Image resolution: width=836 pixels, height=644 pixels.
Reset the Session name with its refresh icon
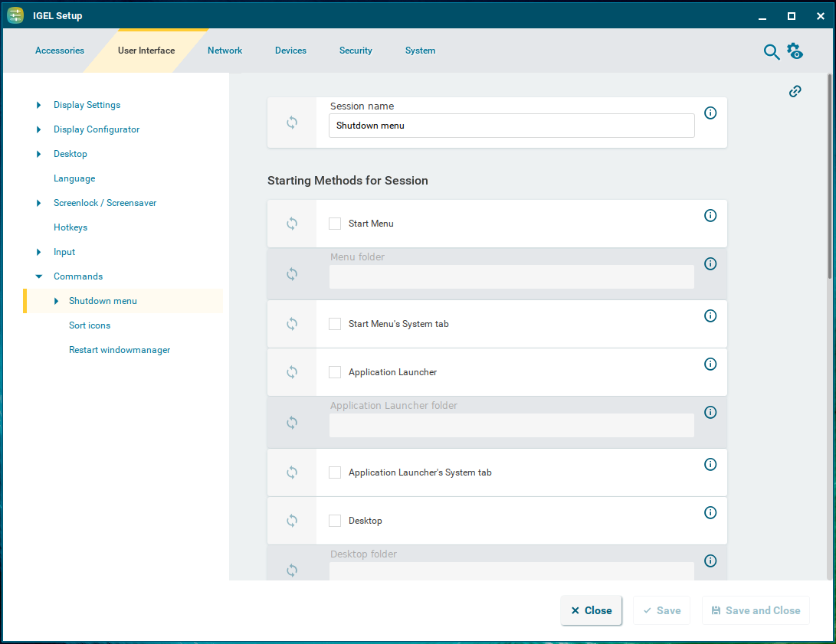point(292,123)
